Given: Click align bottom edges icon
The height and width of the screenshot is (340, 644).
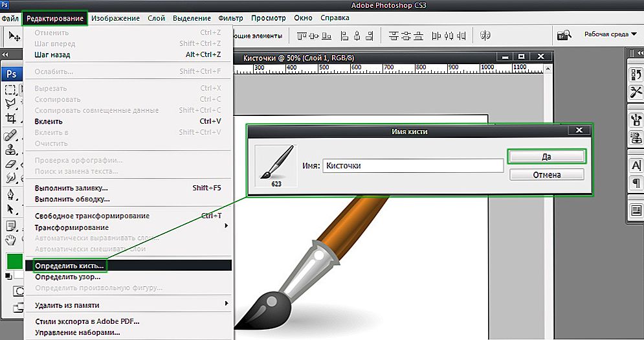Looking at the screenshot, I should tap(326, 36).
